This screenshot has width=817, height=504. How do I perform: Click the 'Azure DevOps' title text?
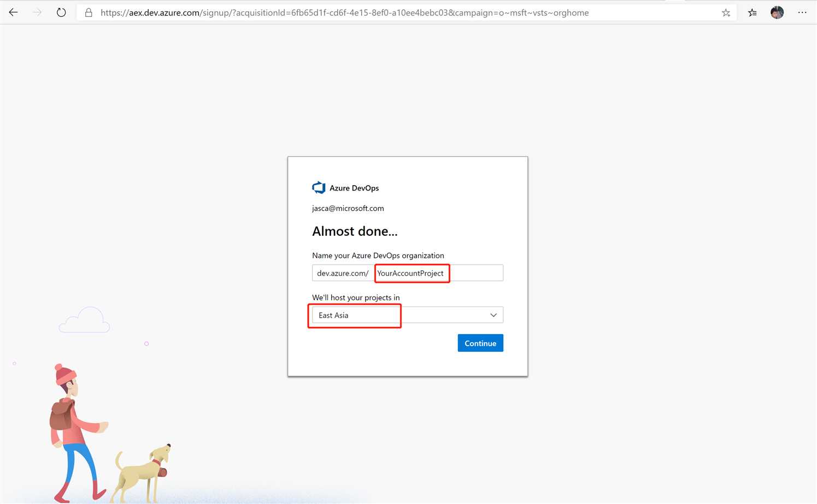click(x=354, y=188)
